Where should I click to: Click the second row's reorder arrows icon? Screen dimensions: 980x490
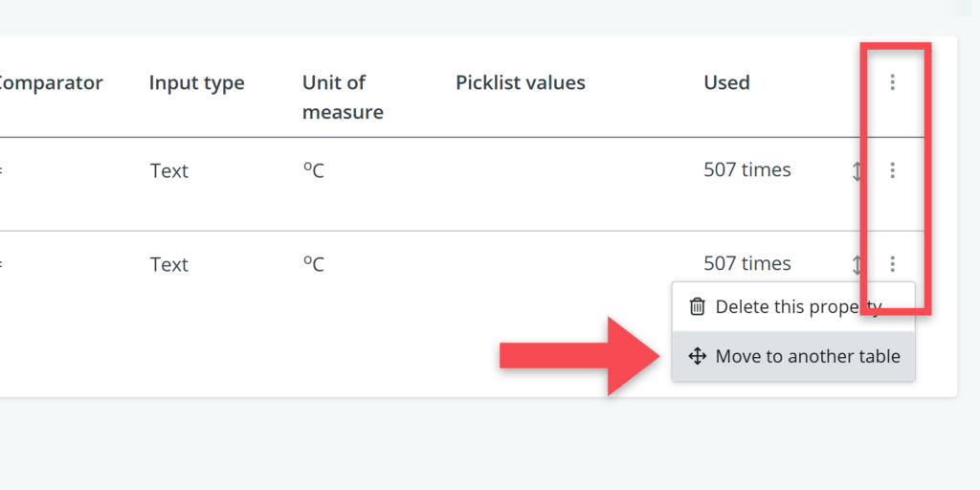coord(857,265)
